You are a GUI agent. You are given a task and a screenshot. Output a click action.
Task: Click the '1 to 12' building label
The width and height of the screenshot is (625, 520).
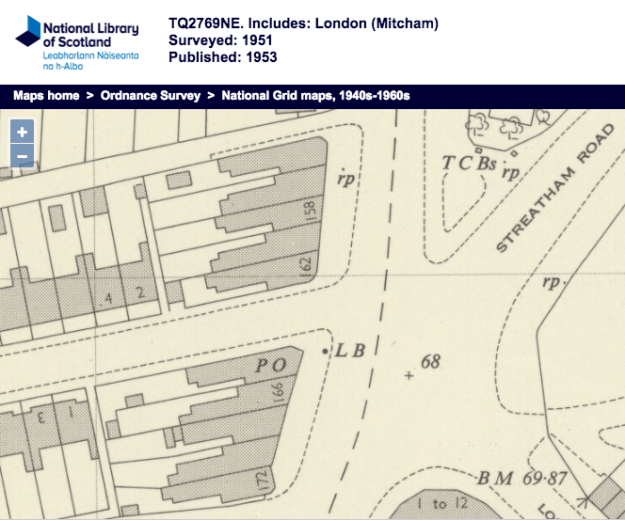click(442, 504)
